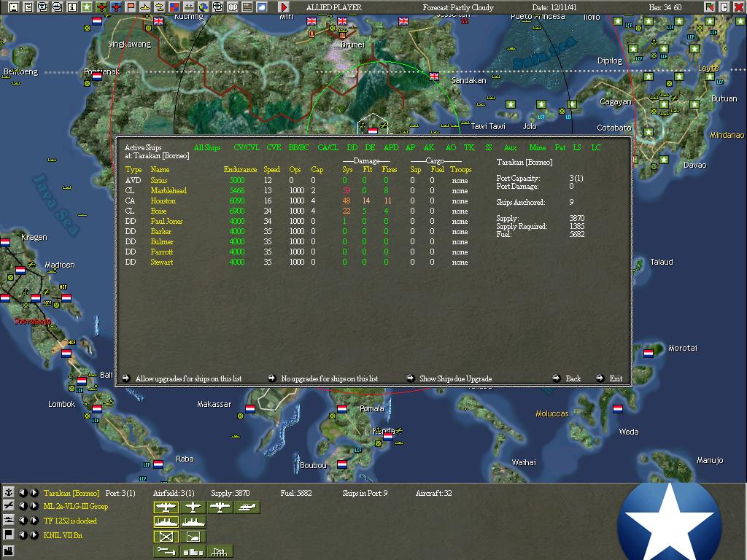Click the red arrow end turn button
This screenshot has width=747, height=560.
(x=284, y=7)
